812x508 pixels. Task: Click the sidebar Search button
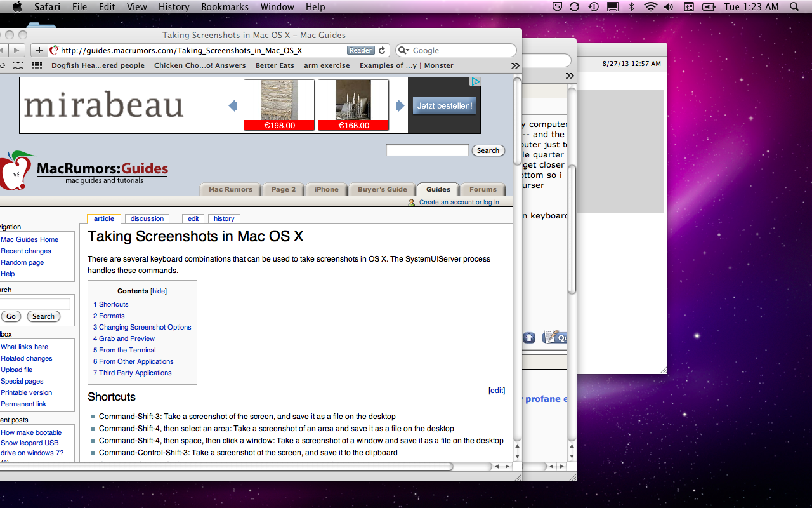pos(43,316)
